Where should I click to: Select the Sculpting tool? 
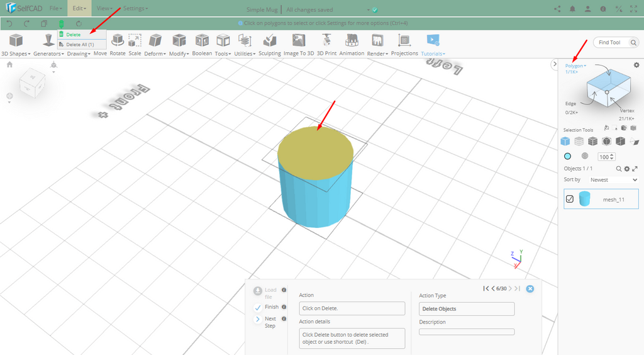pos(269,45)
